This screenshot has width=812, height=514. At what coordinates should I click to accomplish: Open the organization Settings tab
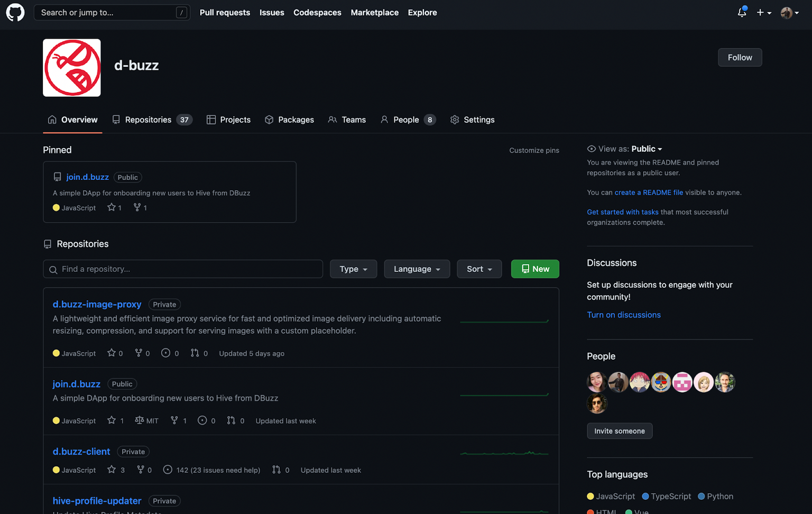coord(472,120)
